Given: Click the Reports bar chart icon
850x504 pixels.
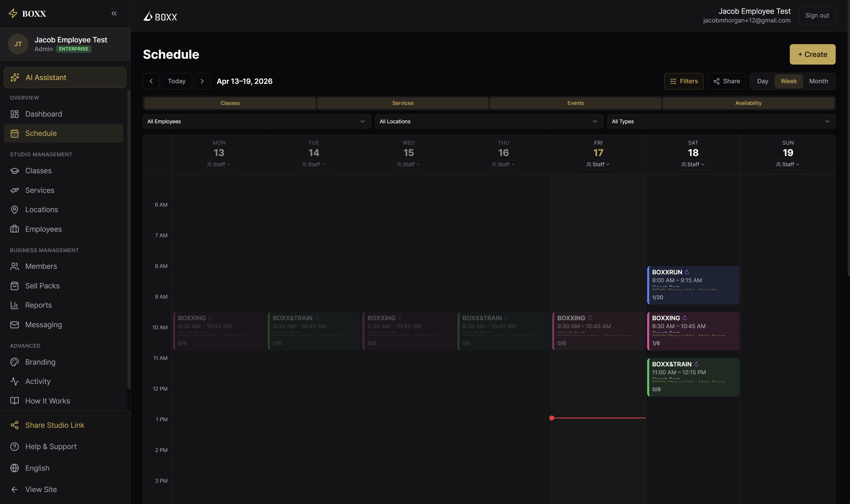Looking at the screenshot, I should coord(14,305).
